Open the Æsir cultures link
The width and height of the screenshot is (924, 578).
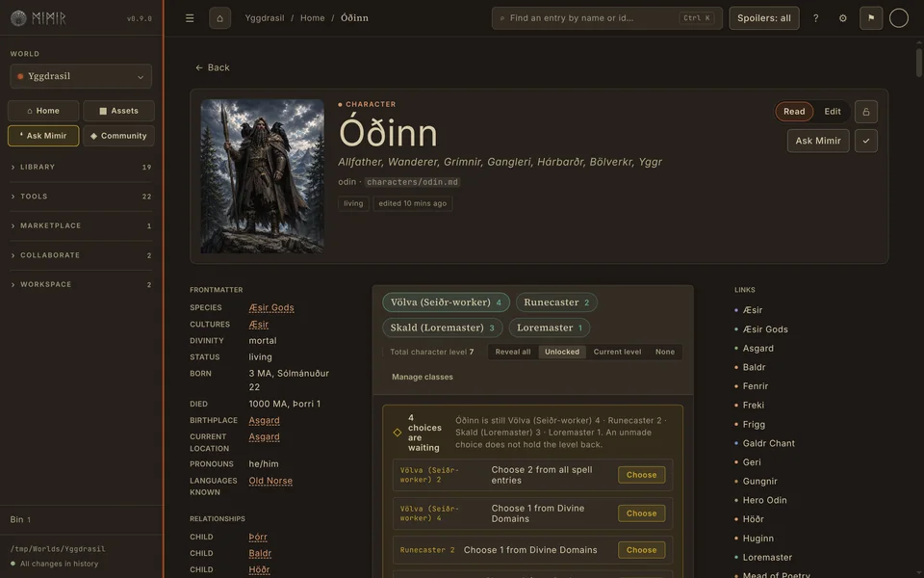click(x=258, y=325)
